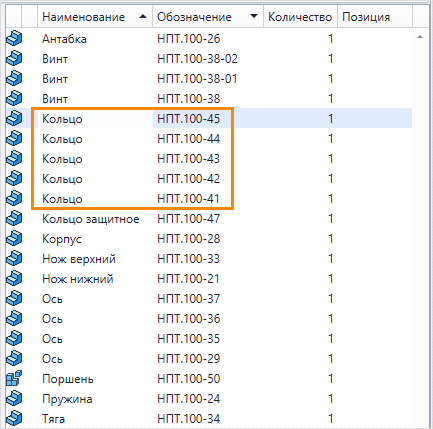
Task: Select the Кольцо row НПТ.100-45
Action: [209, 119]
